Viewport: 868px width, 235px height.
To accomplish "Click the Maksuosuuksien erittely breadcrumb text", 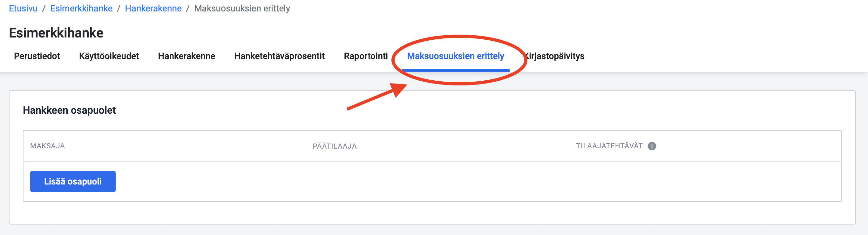I will 242,8.
